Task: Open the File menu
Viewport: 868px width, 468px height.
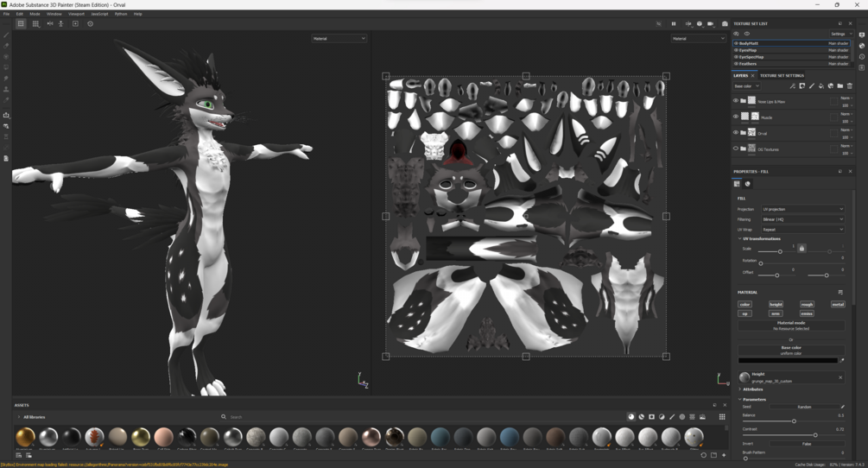Action: click(6, 14)
